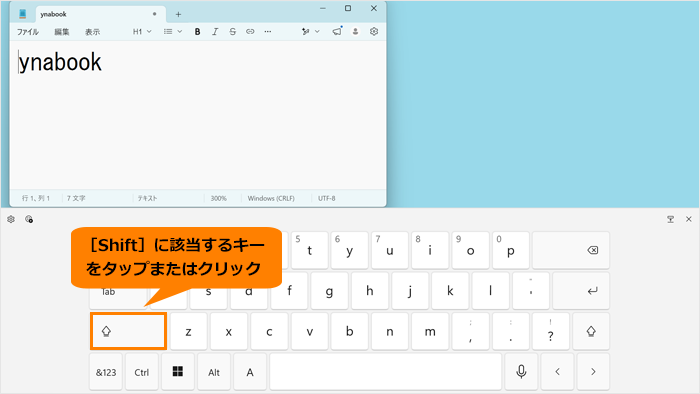Tap the backspace key on touch keyboard

[x=571, y=250]
